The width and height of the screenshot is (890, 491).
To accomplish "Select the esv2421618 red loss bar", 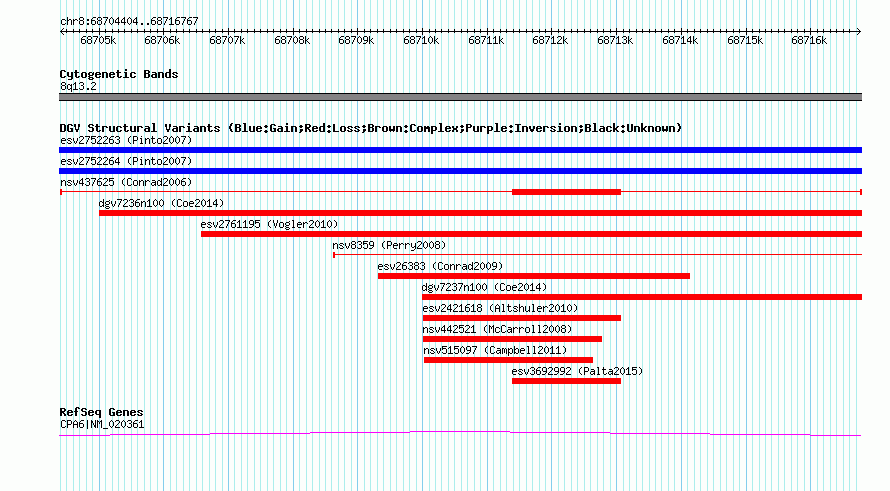I will (x=522, y=318).
